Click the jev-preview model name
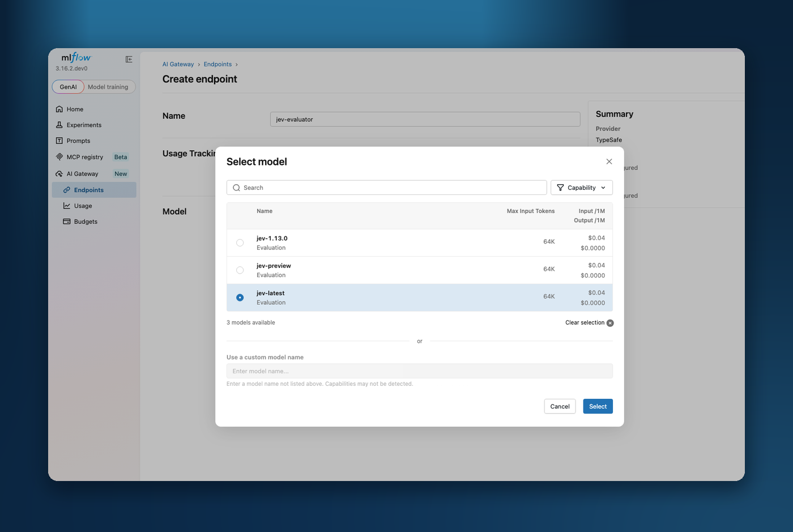Image resolution: width=793 pixels, height=532 pixels. click(274, 266)
